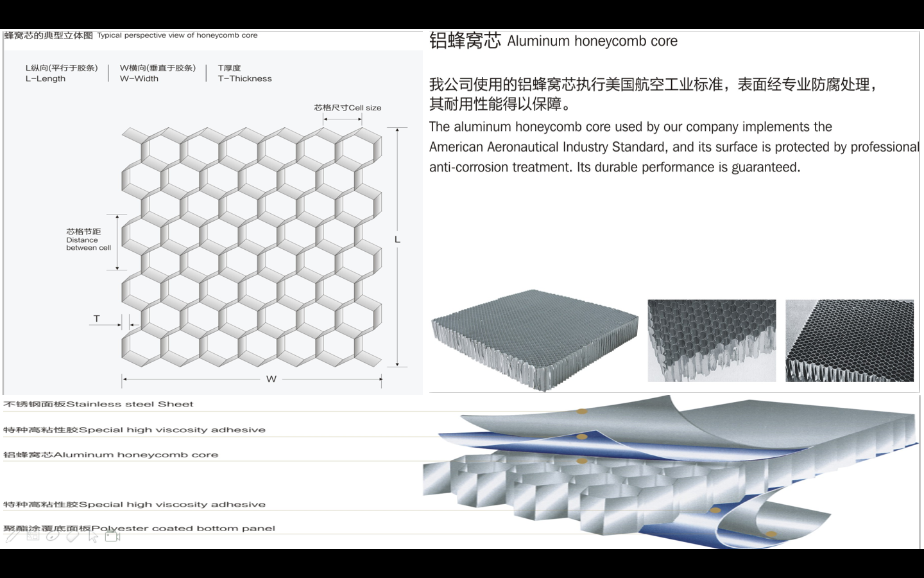Click the 'W' width dimension letter
The height and width of the screenshot is (578, 924).
click(x=271, y=379)
